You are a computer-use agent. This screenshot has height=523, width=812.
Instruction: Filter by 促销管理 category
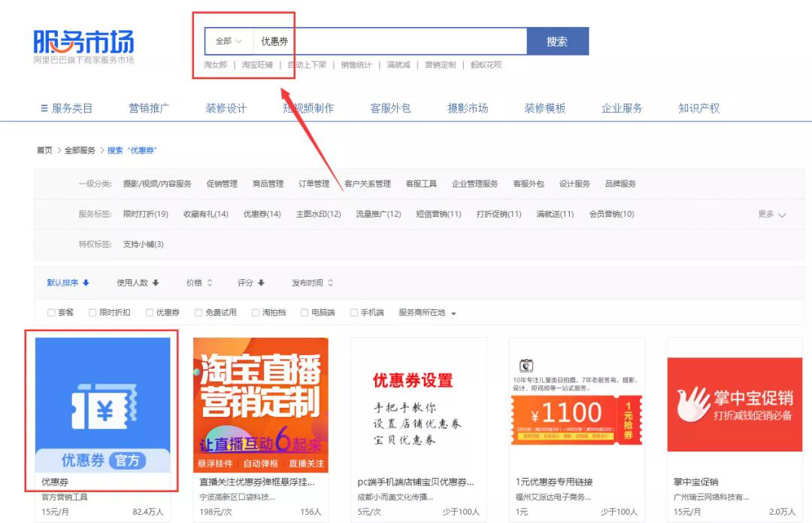point(222,184)
